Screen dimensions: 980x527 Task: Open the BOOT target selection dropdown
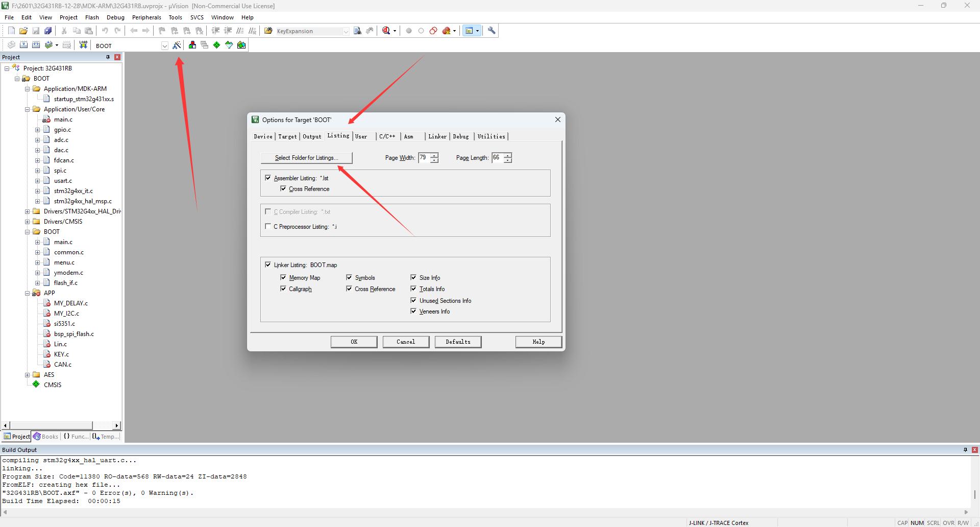click(164, 46)
